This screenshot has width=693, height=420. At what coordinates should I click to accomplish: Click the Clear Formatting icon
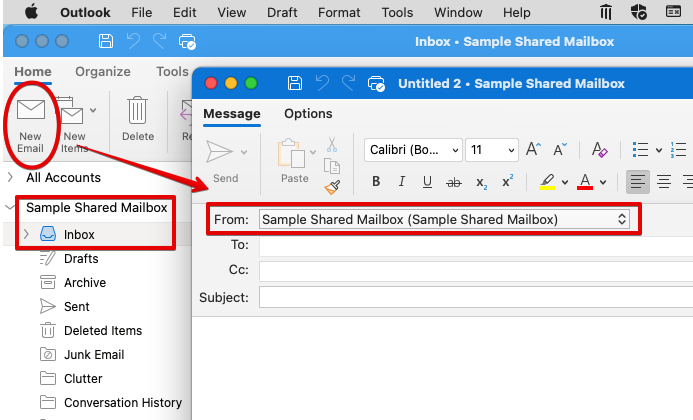[600, 150]
